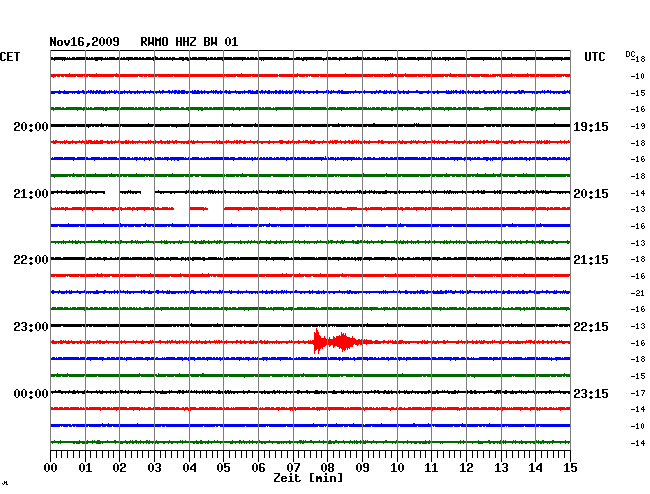
Task: Click the date label Nov16,2009
Action: coord(85,42)
